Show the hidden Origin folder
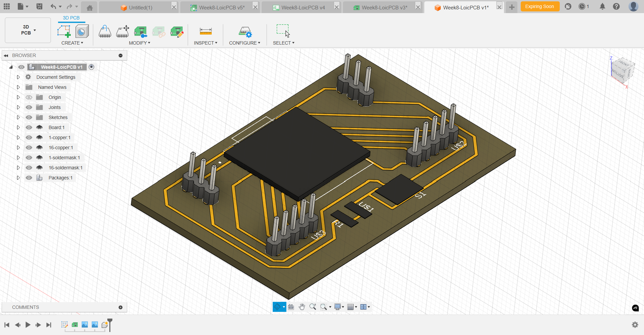This screenshot has width=644, height=335. pyautogui.click(x=29, y=97)
